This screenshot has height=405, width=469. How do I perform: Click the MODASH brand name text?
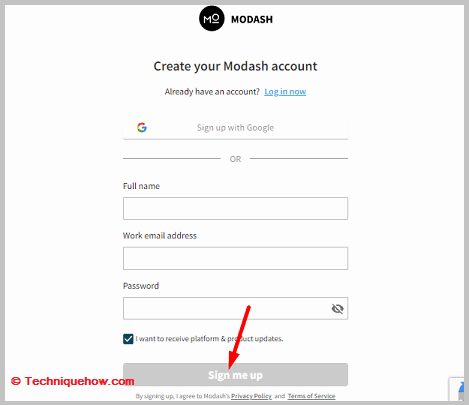click(x=252, y=19)
